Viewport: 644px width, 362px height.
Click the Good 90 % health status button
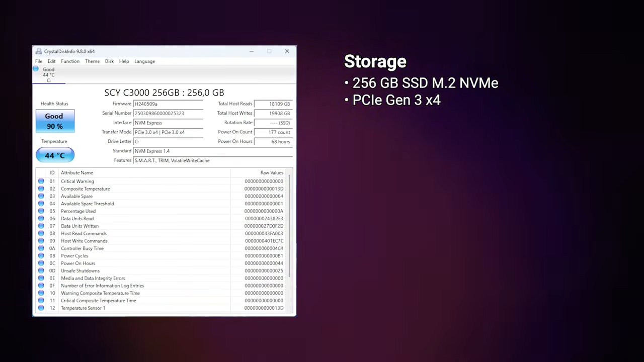pos(55,121)
